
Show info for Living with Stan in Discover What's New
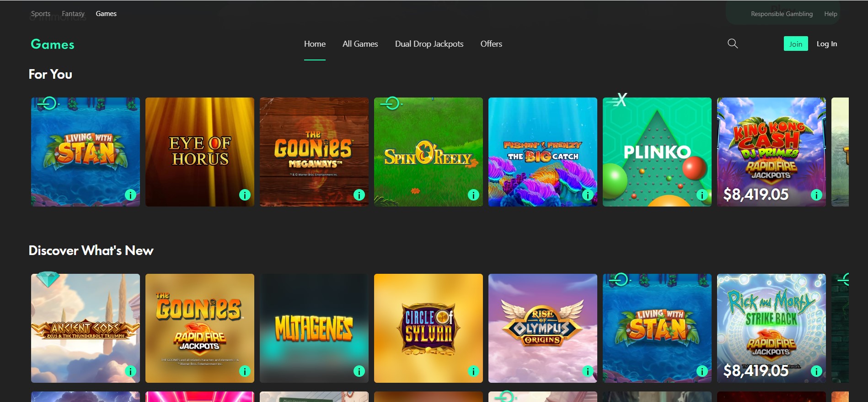(702, 371)
